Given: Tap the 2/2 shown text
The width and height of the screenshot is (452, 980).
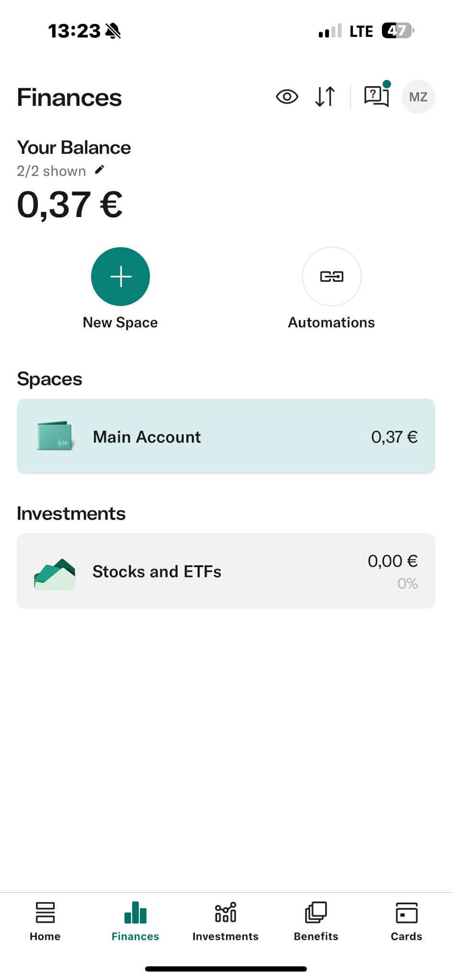Looking at the screenshot, I should coord(51,171).
